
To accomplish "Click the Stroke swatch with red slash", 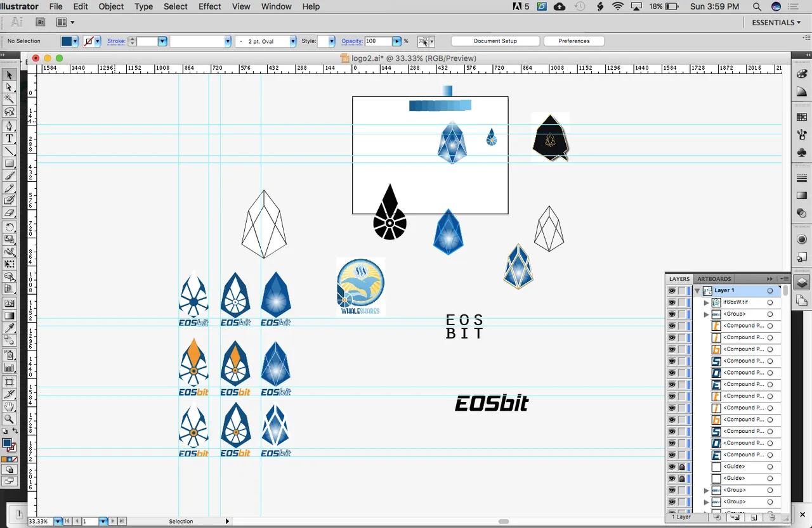I will [89, 41].
